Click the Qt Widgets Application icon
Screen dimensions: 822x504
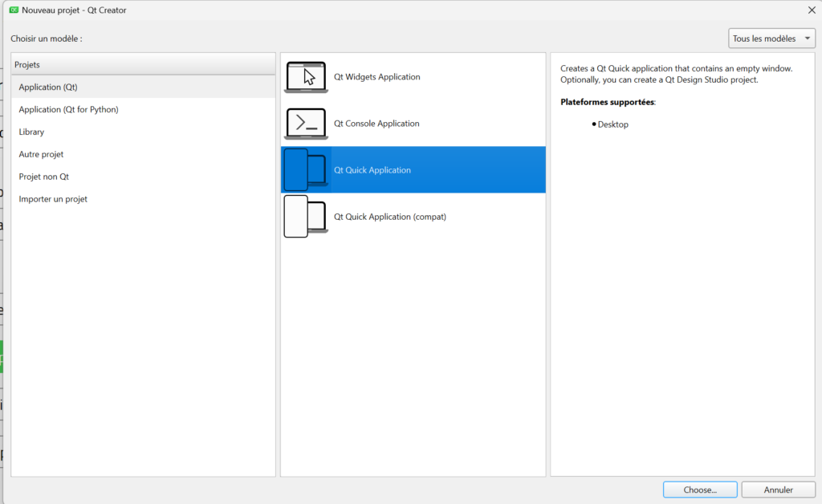coord(306,77)
